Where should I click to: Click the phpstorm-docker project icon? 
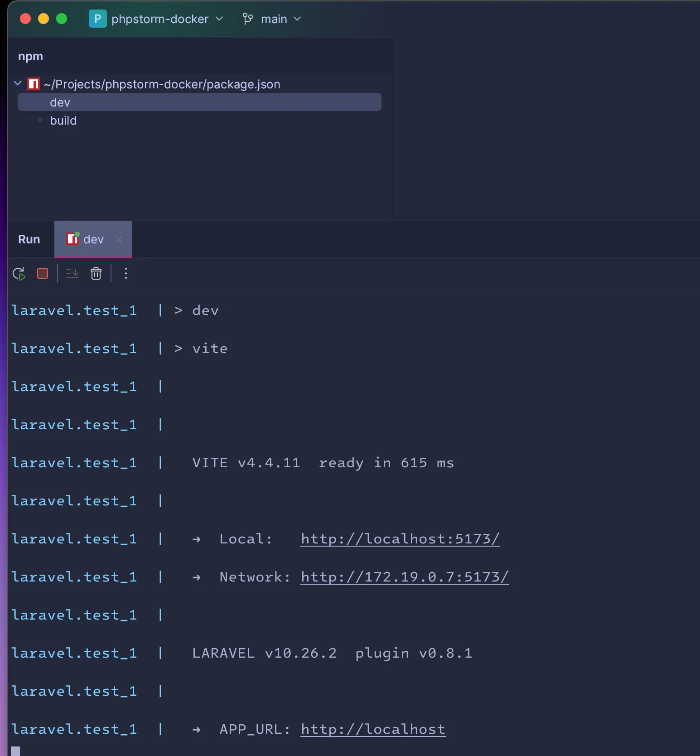(97, 19)
